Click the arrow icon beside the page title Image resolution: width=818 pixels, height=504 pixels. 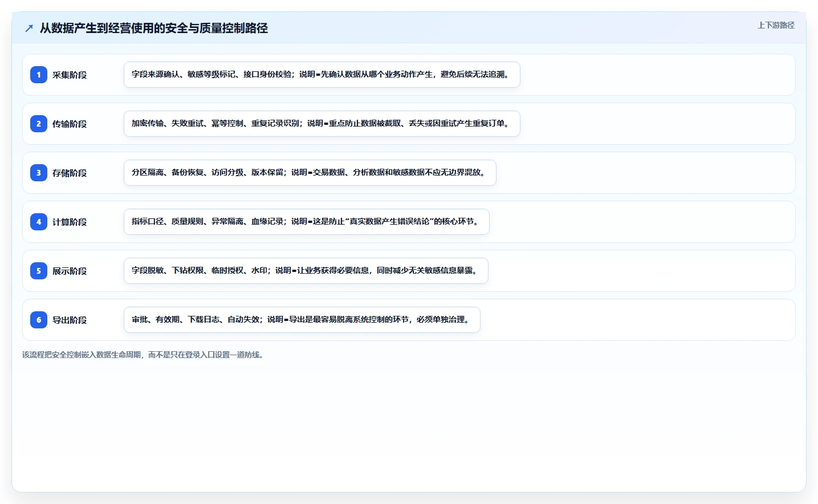pos(29,28)
